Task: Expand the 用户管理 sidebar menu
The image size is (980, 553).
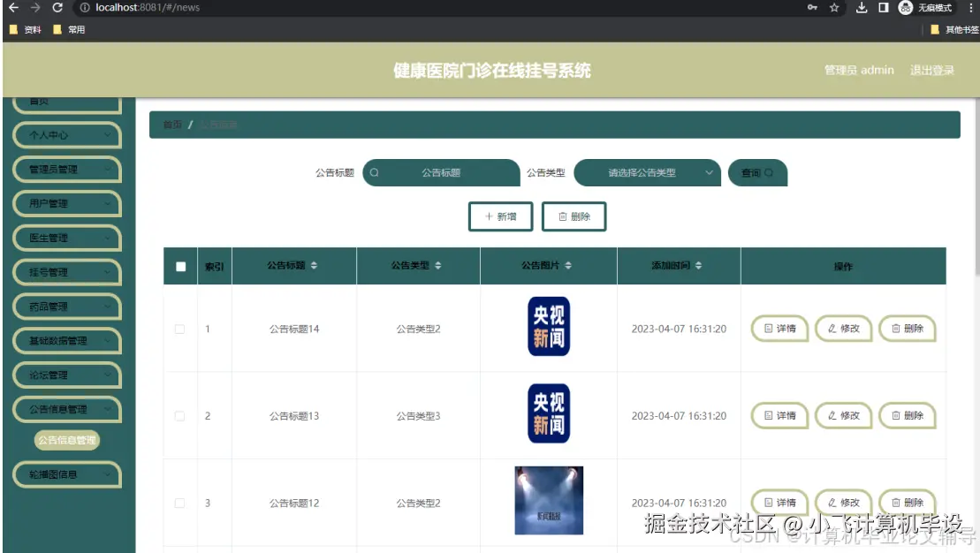Action: click(65, 203)
